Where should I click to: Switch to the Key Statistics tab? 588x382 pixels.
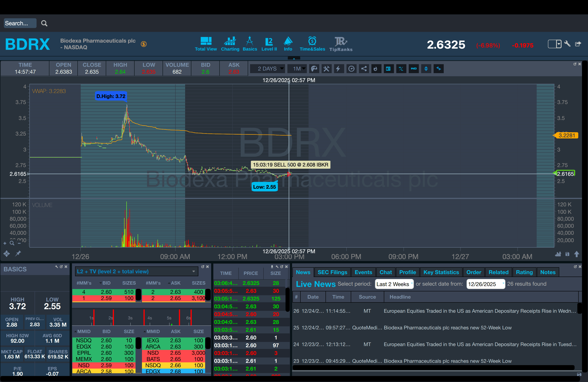pyautogui.click(x=441, y=272)
